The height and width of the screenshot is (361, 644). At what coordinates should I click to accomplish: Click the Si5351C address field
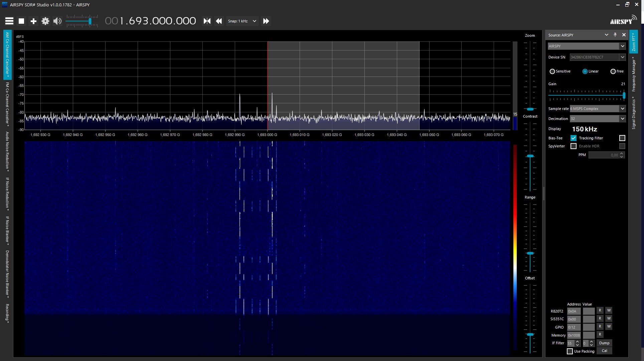tap(574, 319)
